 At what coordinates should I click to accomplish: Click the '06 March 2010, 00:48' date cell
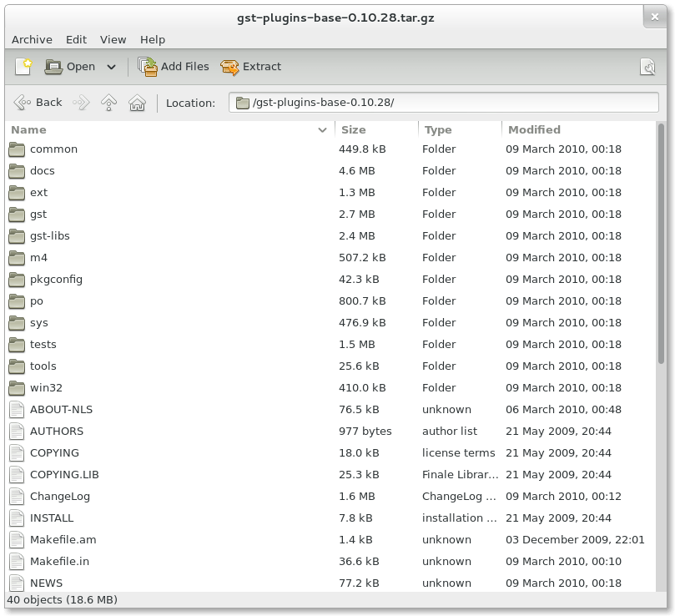click(x=563, y=410)
